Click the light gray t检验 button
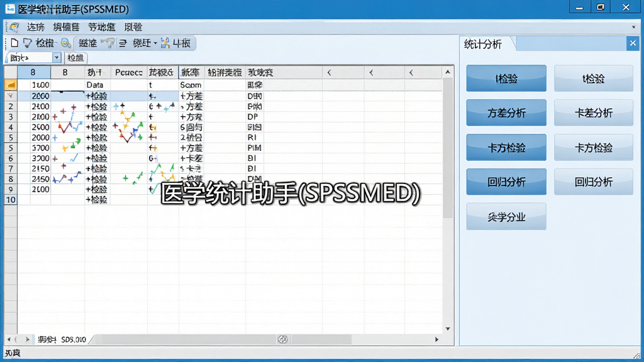This screenshot has width=644, height=362. pos(594,79)
